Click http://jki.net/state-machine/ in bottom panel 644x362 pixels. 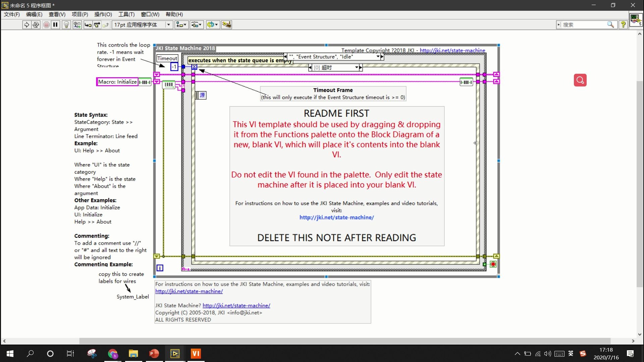click(x=189, y=291)
